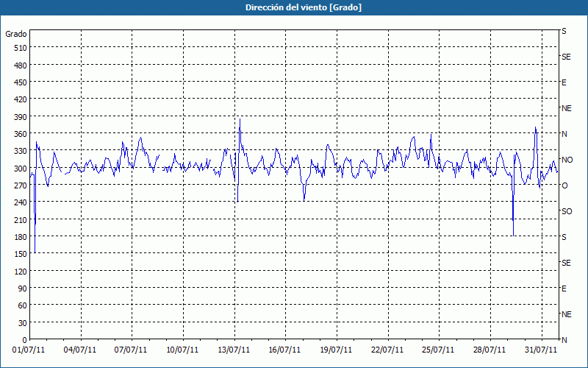Click the 07/07/11 date on x-axis
Screen dimensions: 588x368
click(131, 350)
